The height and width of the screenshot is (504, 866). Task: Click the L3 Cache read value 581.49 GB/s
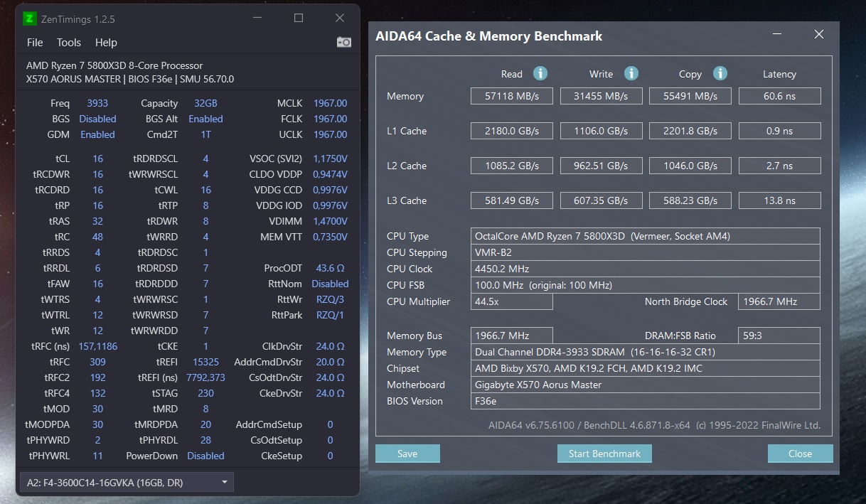(x=512, y=200)
